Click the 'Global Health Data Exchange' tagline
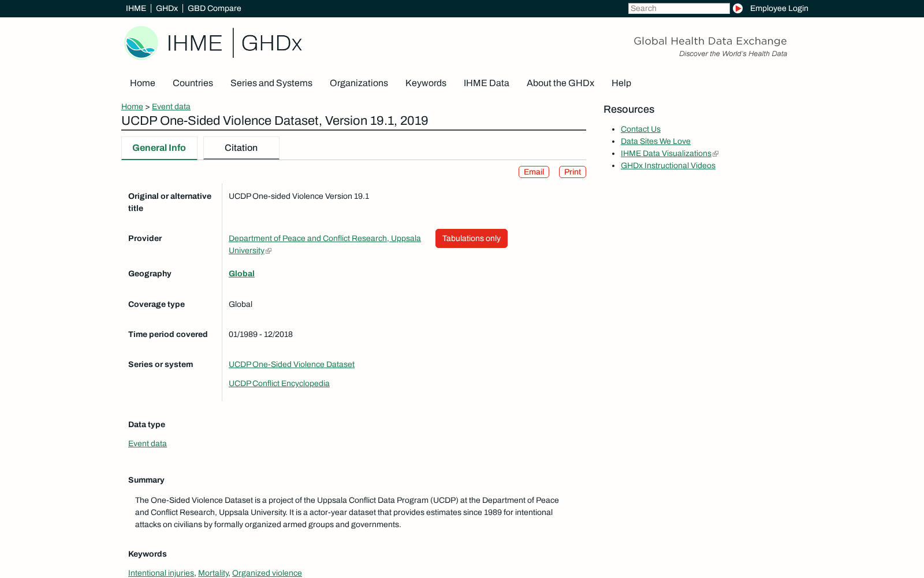The width and height of the screenshot is (924, 578). [x=710, y=41]
